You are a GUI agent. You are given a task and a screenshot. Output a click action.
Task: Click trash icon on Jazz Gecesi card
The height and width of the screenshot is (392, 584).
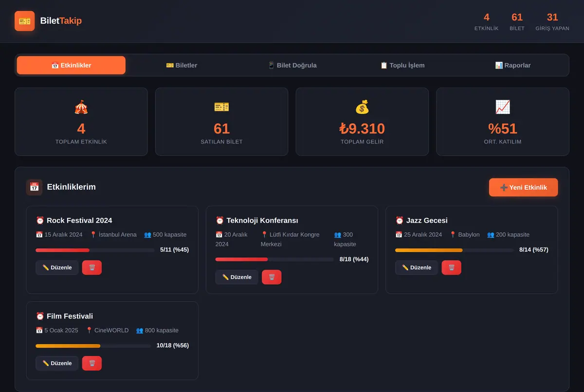coord(451,267)
